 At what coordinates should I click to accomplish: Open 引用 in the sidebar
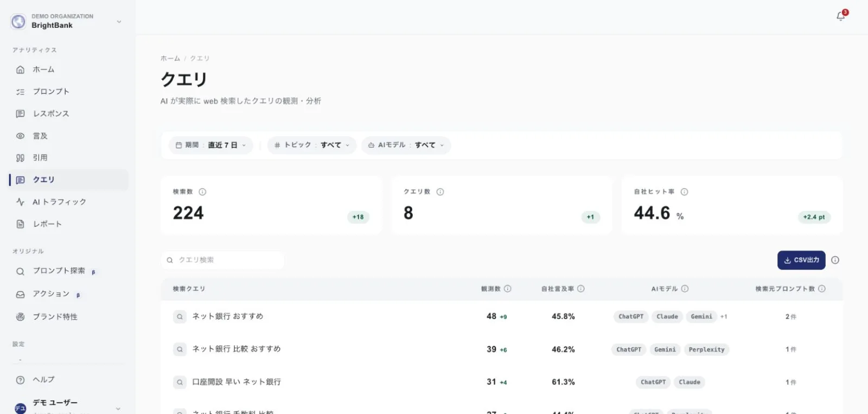click(69, 158)
